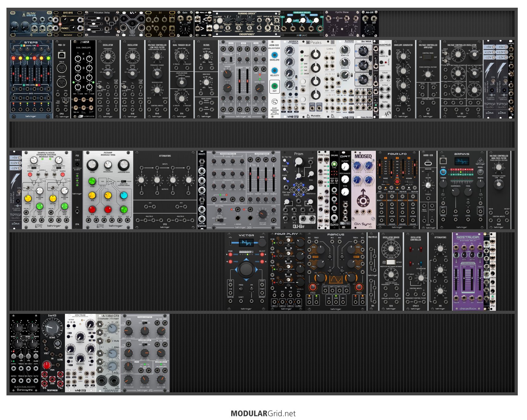Image resolution: width=527 pixels, height=420 pixels.
Task: Click the MIDI THRU socket on CM1A
Action: [x=61, y=82]
